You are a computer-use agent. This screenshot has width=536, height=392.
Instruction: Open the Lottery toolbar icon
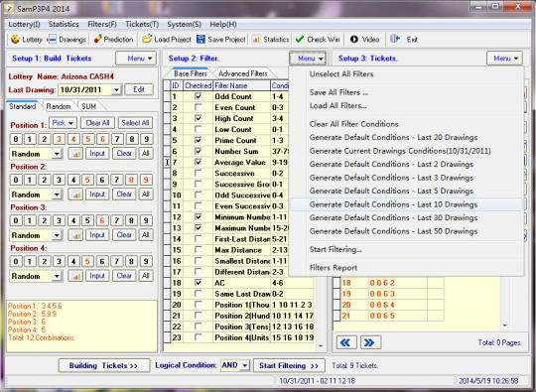point(15,40)
